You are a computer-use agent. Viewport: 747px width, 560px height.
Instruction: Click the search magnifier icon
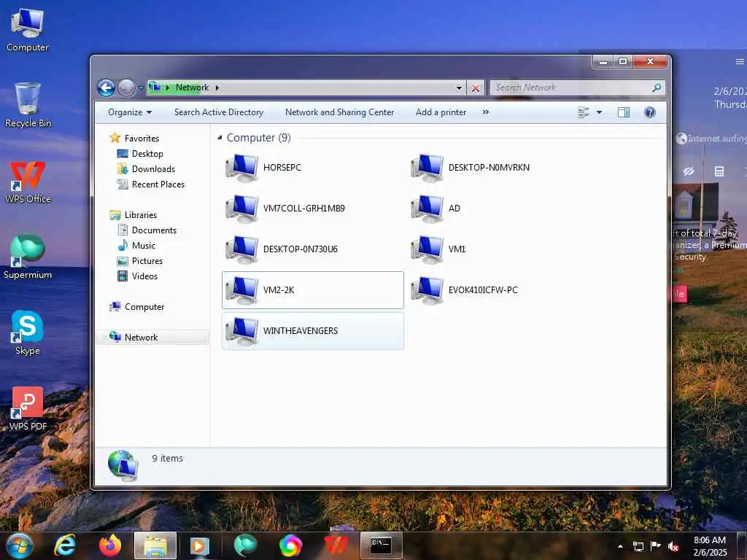point(657,87)
